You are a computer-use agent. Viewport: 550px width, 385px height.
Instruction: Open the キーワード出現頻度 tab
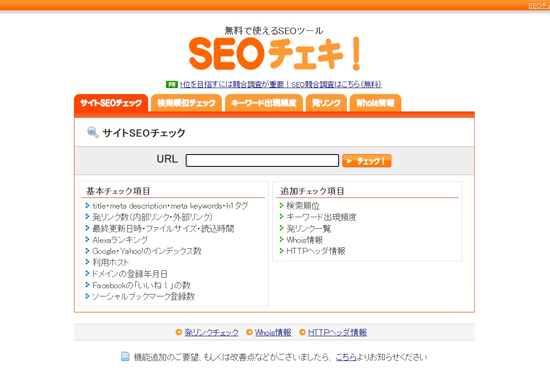click(x=264, y=103)
